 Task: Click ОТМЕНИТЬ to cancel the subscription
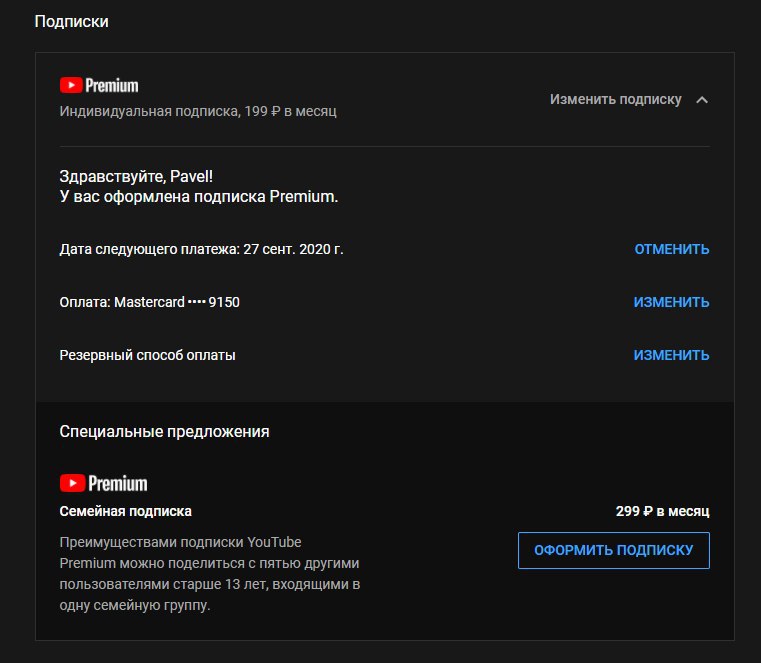pyautogui.click(x=672, y=249)
